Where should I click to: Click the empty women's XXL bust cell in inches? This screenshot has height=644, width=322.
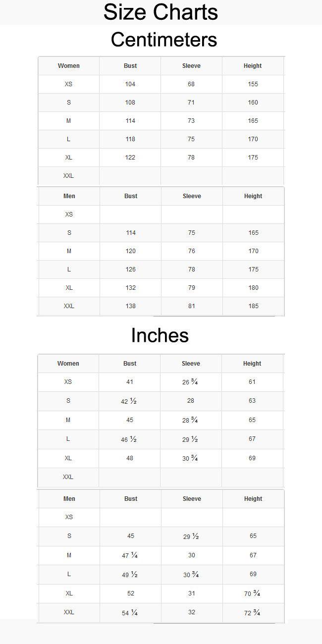point(129,478)
